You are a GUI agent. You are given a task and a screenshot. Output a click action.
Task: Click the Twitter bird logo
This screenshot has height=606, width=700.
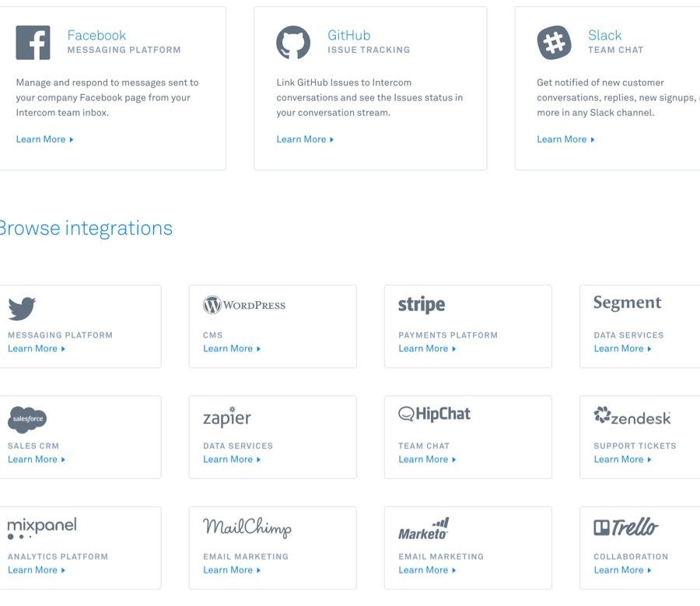[22, 309]
